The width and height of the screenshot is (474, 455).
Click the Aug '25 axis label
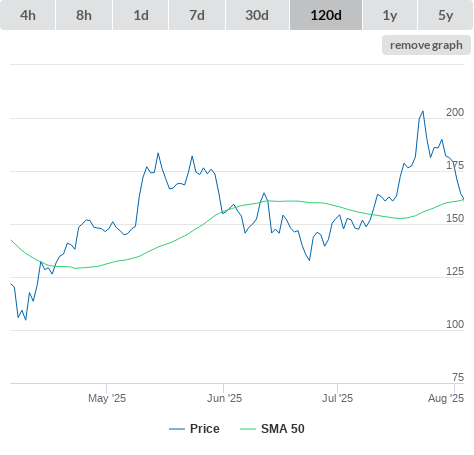click(446, 398)
